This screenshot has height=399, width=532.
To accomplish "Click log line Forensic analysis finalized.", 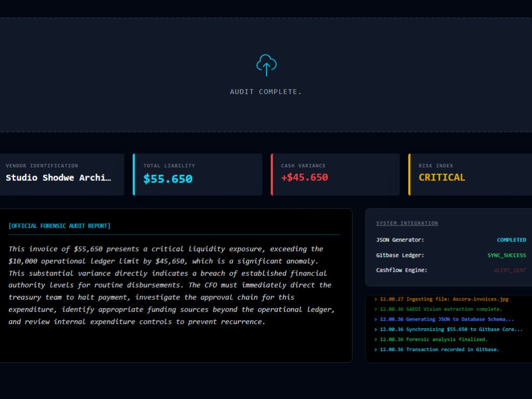I will 430,339.
